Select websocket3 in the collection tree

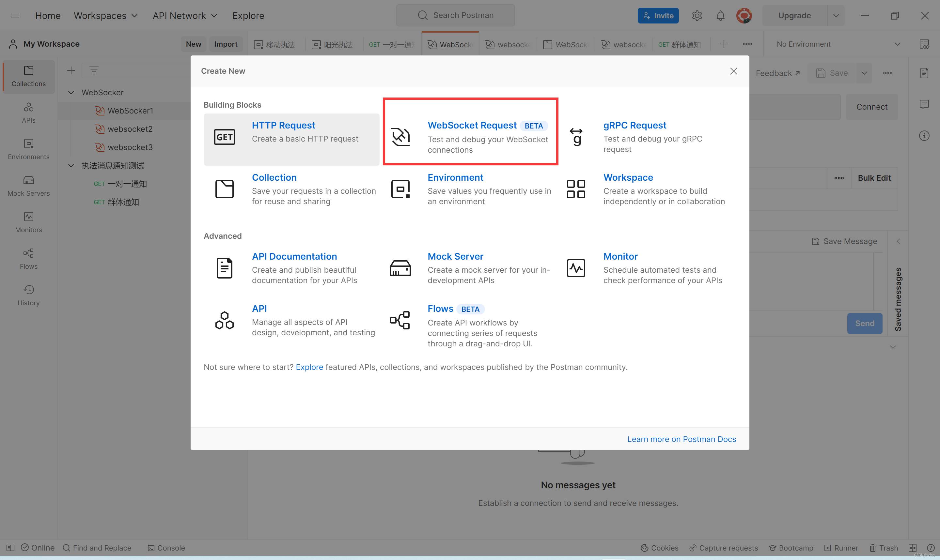(x=130, y=147)
